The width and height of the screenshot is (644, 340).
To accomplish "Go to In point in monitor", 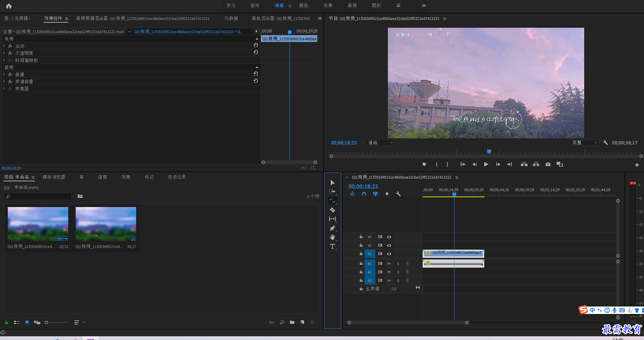I will coord(463,164).
